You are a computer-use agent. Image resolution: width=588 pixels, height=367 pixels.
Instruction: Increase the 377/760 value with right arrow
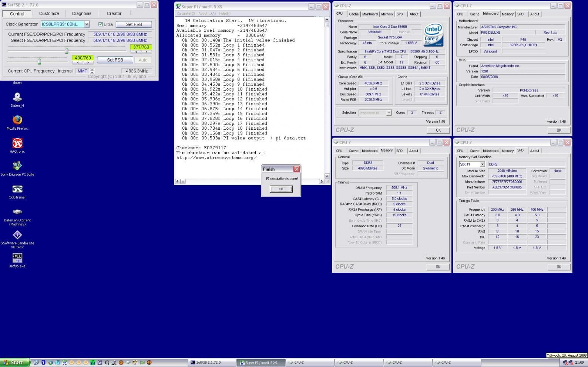[146, 52]
